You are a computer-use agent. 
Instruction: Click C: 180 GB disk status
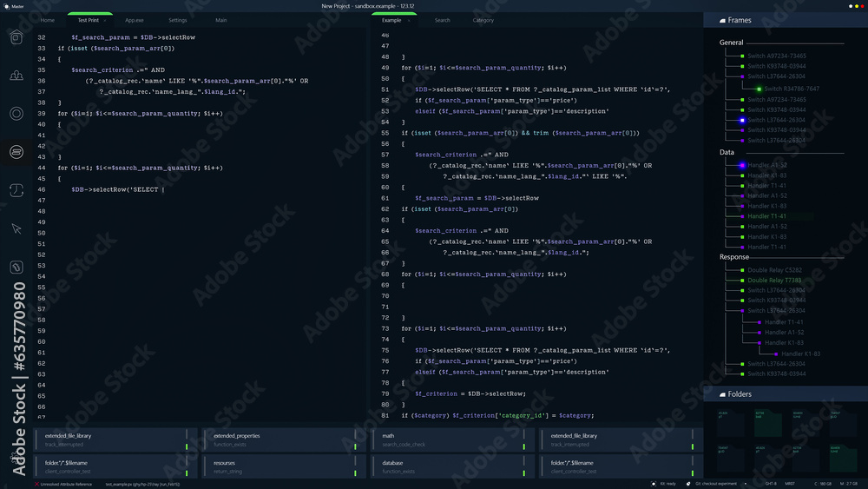(823, 484)
